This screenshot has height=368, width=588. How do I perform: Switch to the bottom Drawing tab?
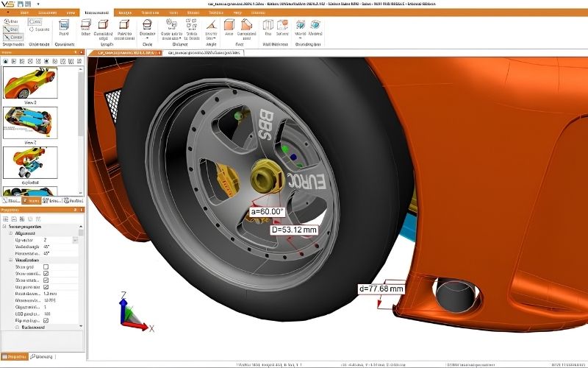(x=42, y=356)
